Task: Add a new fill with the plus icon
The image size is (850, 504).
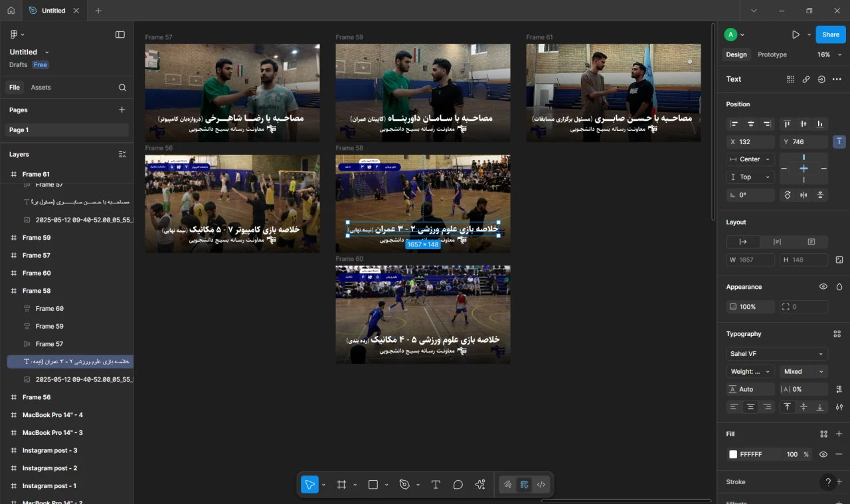Action: [x=839, y=434]
